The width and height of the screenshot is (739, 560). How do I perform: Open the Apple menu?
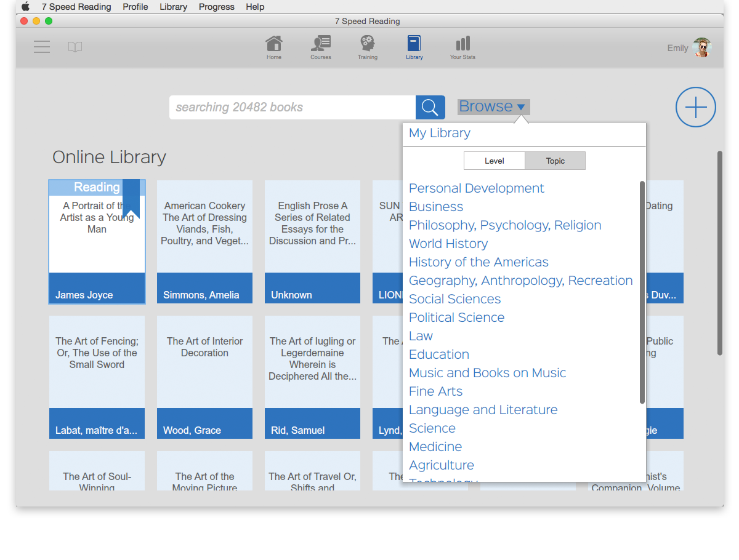point(25,7)
